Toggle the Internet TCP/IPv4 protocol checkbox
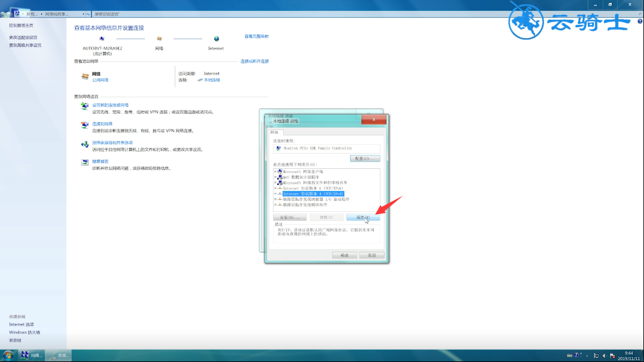Image resolution: width=644 pixels, height=362 pixels. point(275,194)
